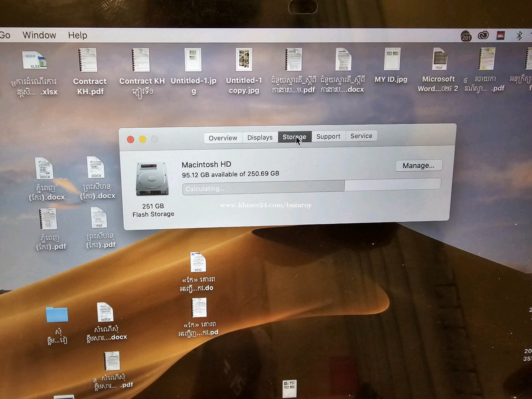Click the Bluetooth menu bar icon
The height and width of the screenshot is (399, 532).
coord(519,35)
